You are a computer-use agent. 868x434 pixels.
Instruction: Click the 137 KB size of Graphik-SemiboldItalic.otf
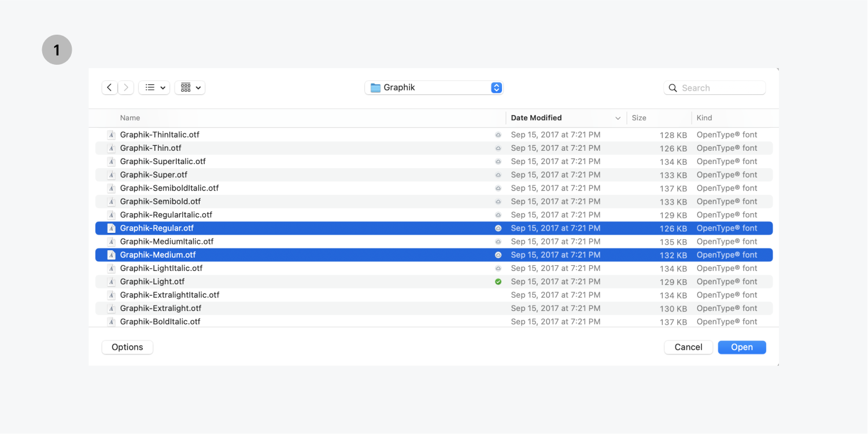tap(673, 188)
